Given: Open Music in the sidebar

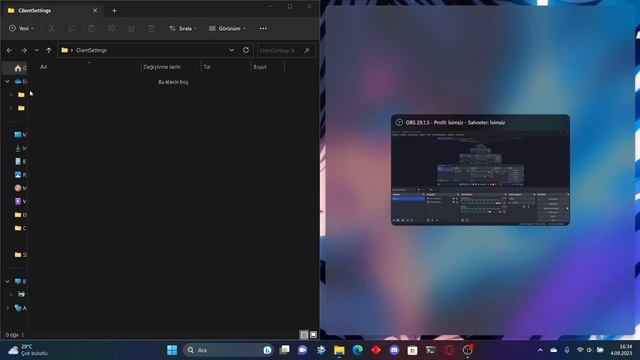Looking at the screenshot, I should [18, 188].
